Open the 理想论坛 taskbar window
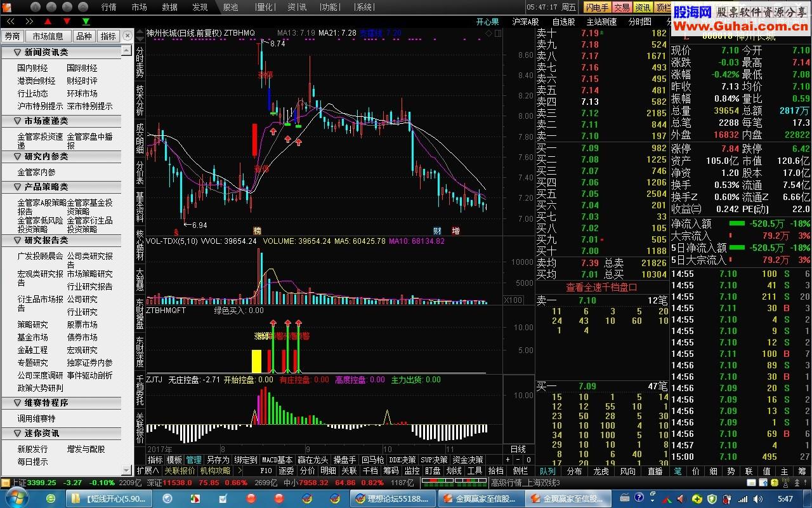This screenshot has width=812, height=508. click(x=392, y=499)
